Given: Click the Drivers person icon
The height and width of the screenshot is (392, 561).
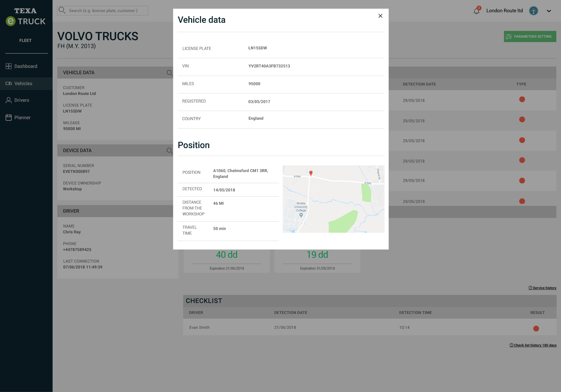Looking at the screenshot, I should click(9, 100).
